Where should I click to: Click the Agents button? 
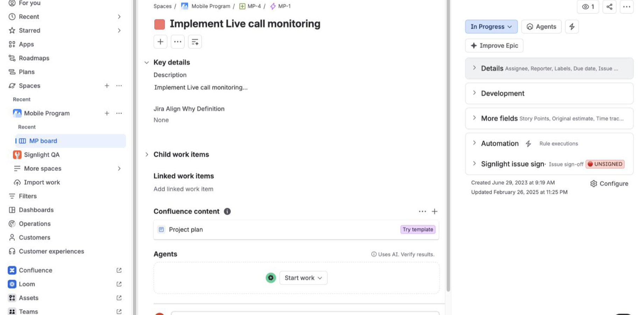(x=541, y=27)
